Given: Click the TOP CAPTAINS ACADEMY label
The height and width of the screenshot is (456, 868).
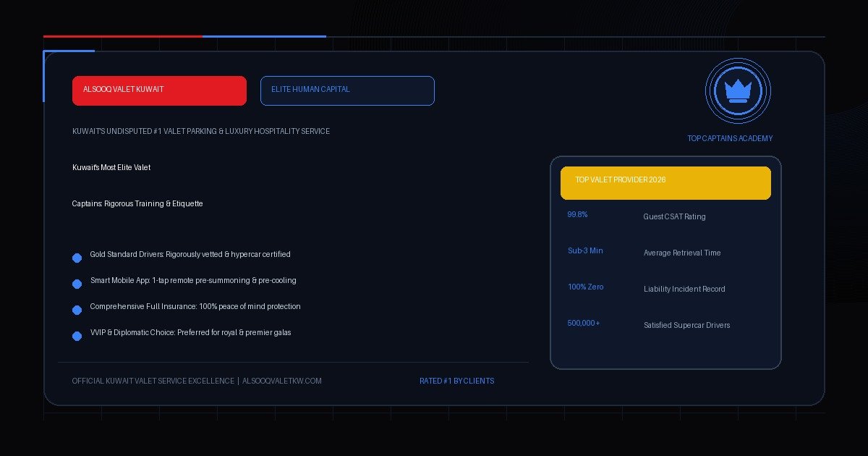Looking at the screenshot, I should pos(730,138).
